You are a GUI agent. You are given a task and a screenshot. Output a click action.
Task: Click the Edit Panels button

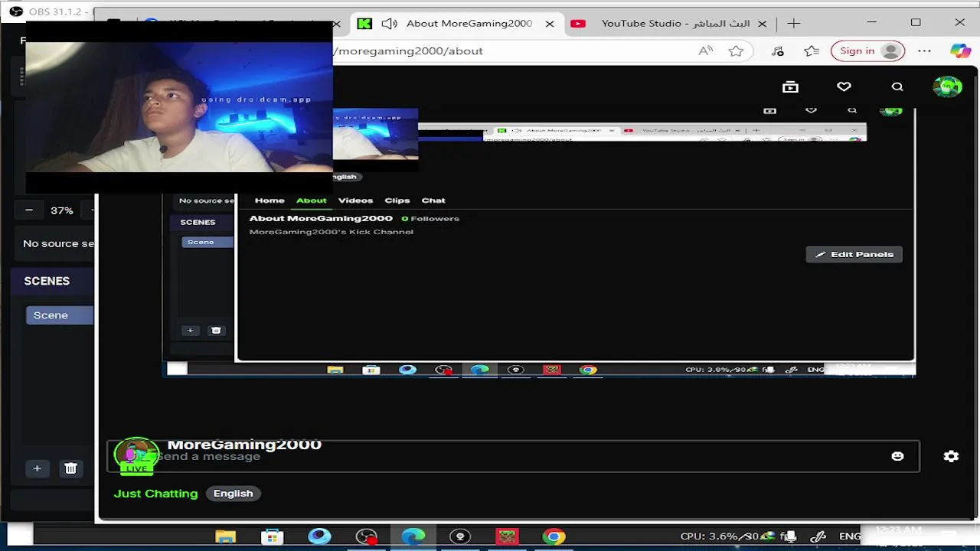[854, 254]
